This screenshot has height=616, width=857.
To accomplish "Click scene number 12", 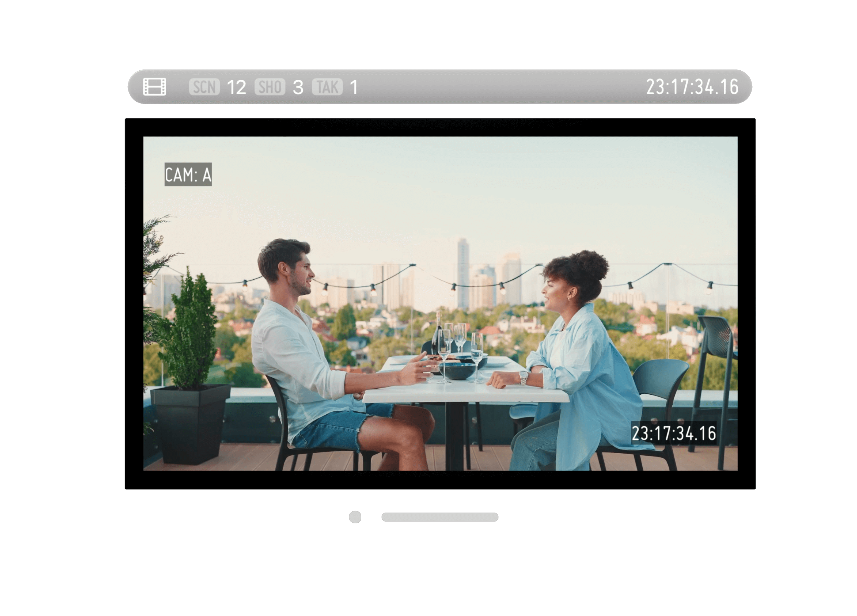I will click(237, 87).
